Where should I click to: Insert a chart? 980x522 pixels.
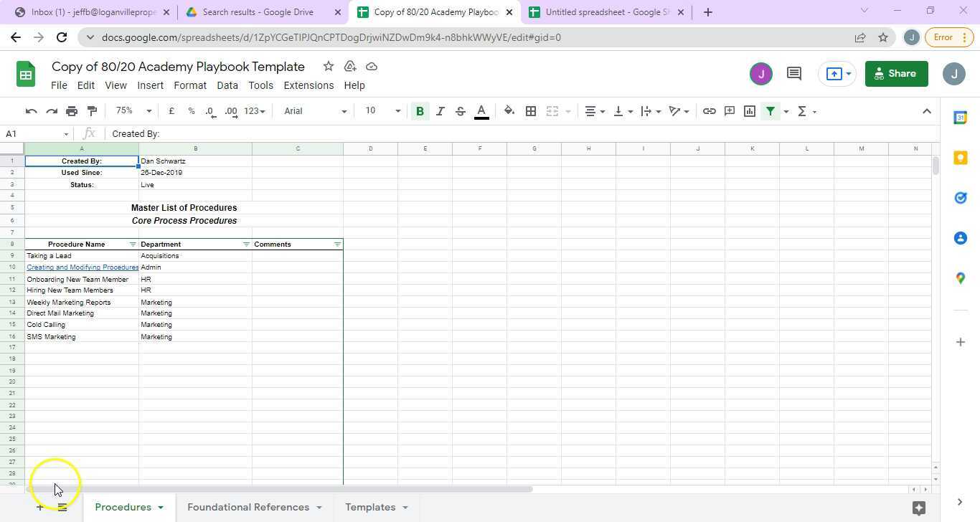point(749,110)
